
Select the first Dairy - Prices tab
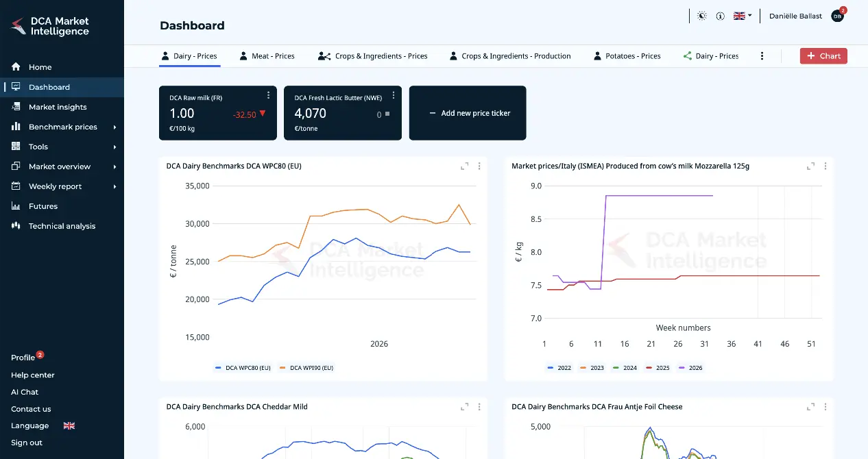(189, 56)
